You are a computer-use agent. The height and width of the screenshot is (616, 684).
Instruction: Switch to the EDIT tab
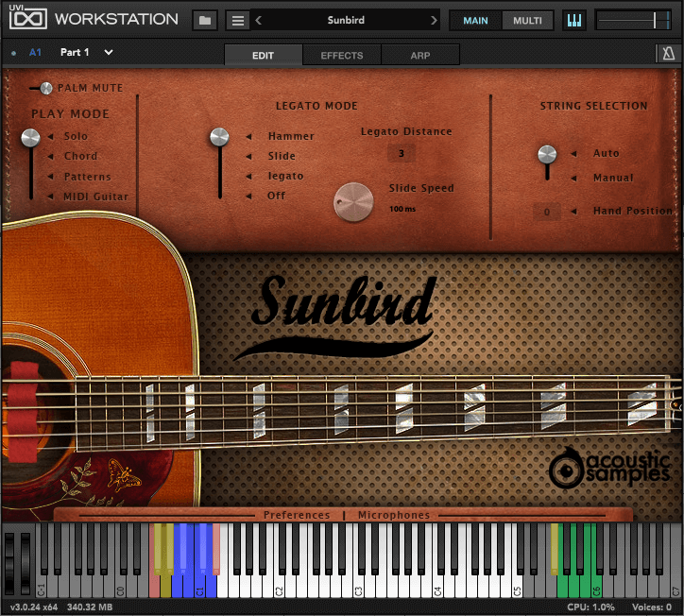[x=263, y=56]
